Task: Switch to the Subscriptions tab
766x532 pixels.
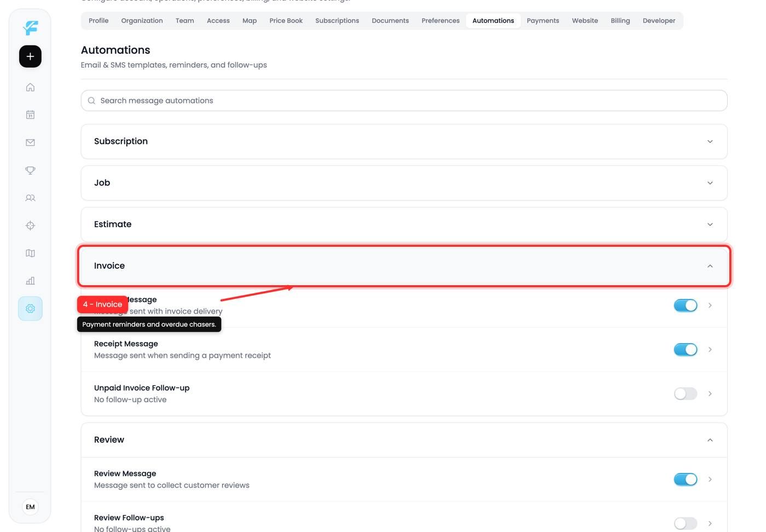Action: [337, 21]
